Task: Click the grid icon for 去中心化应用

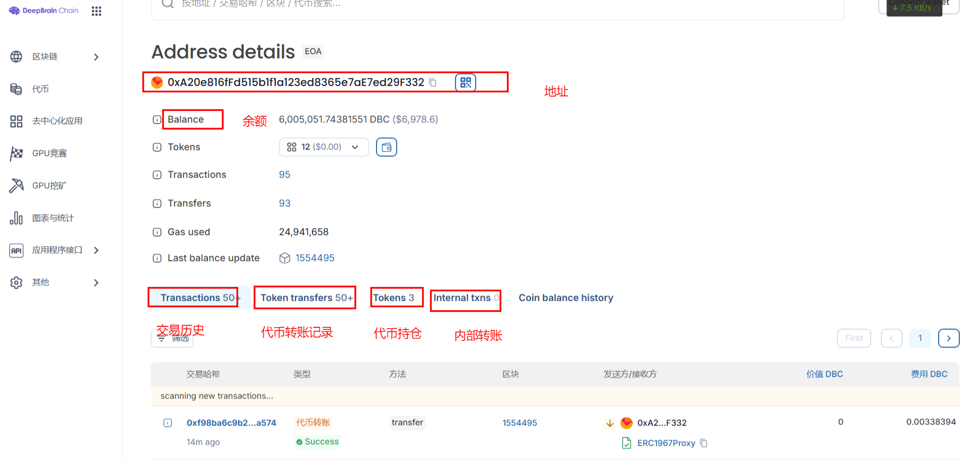Action: coord(16,121)
